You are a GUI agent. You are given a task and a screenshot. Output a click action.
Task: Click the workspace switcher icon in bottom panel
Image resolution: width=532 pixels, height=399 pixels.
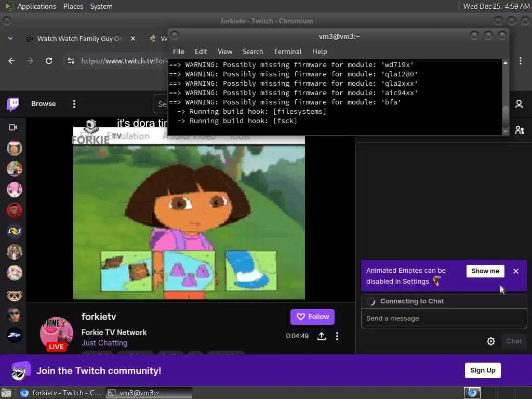pyautogui.click(x=472, y=393)
